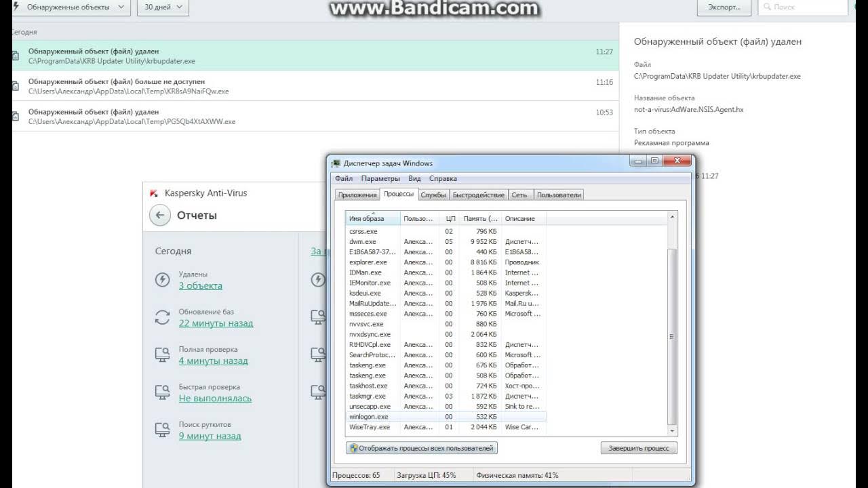This screenshot has width=868, height=488.
Task: Select the nvxdsync.exe process row
Action: [446, 334]
